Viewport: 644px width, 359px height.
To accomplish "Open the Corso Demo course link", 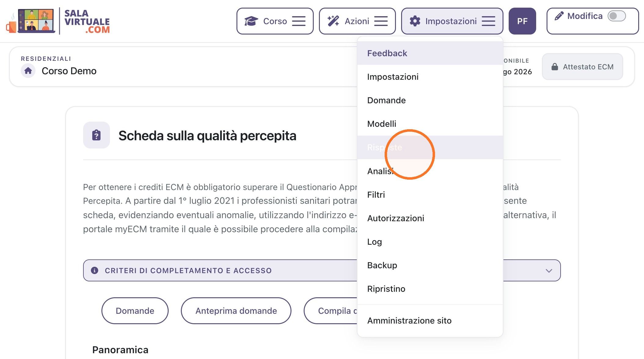I will (x=69, y=71).
